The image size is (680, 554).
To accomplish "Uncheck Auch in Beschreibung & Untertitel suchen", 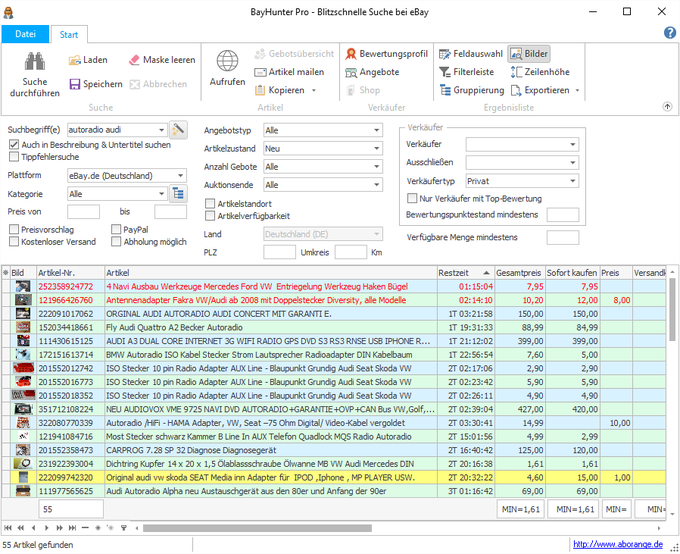I will click(14, 144).
